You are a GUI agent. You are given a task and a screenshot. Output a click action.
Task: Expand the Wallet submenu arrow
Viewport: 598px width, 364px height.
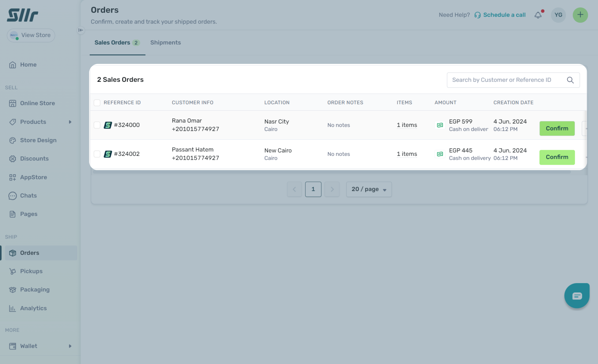[x=70, y=346]
